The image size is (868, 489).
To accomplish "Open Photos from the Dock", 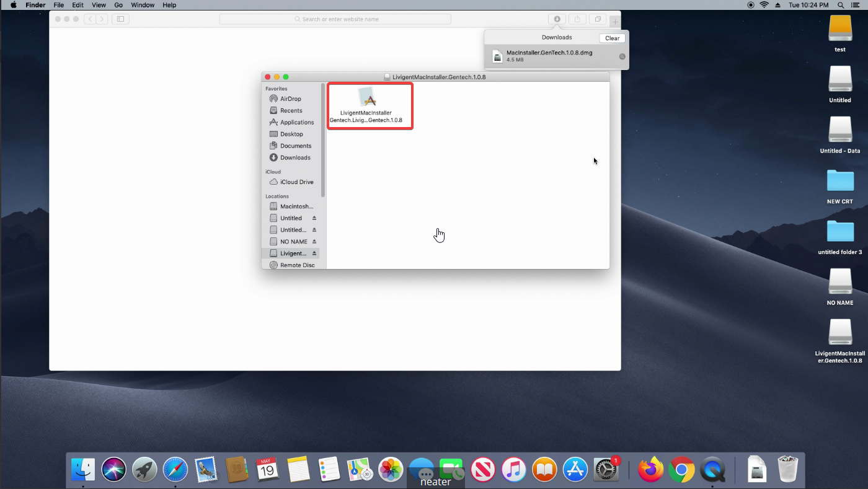I will tap(391, 470).
